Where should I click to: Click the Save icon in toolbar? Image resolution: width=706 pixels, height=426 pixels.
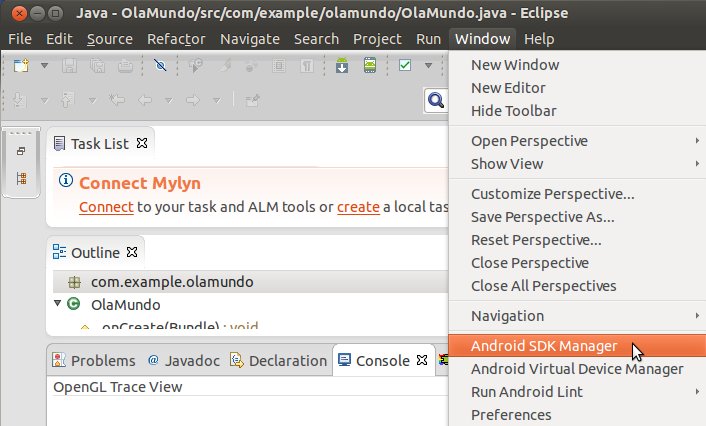[x=69, y=66]
